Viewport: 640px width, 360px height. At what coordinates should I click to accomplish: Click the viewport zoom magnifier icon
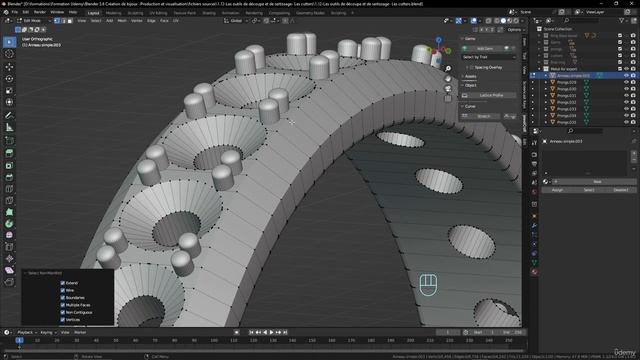[448, 69]
